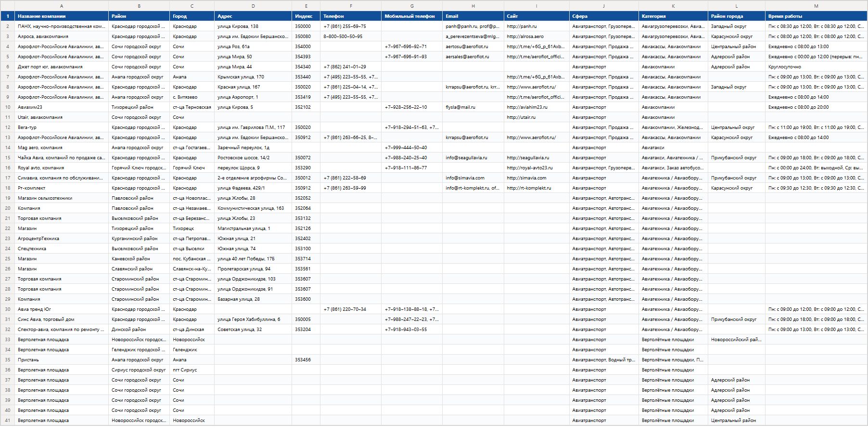
Task: Click the select-all corner of the sheet
Action: click(x=7, y=6)
